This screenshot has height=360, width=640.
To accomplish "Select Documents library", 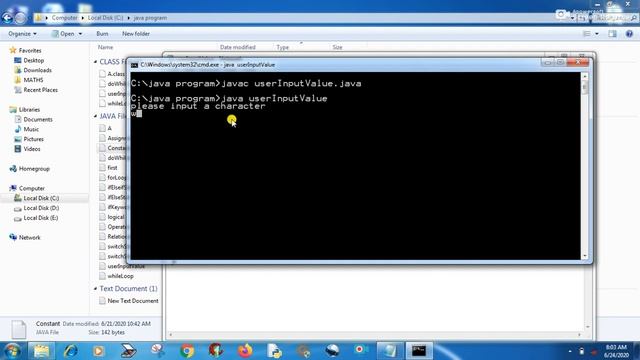I will [x=38, y=120].
